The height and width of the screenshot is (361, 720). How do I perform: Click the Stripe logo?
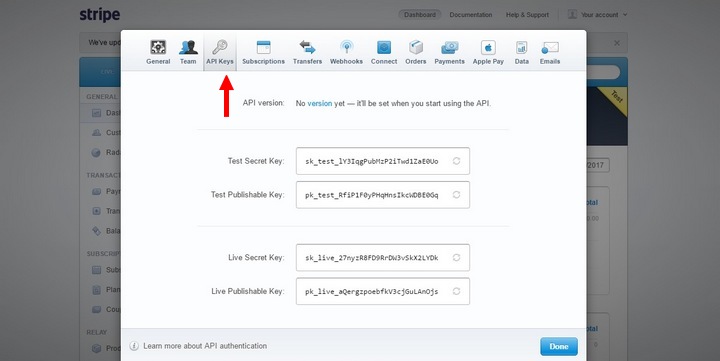coord(100,15)
